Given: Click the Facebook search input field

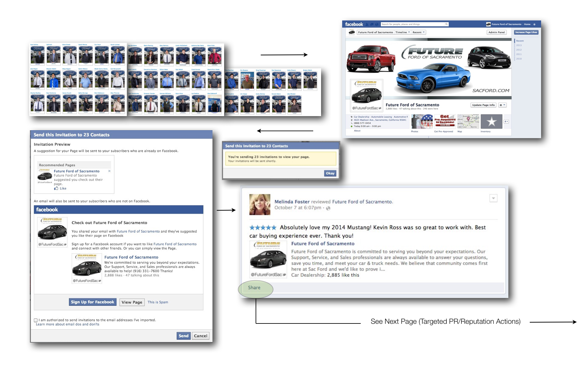Looking at the screenshot, I should 412,24.
